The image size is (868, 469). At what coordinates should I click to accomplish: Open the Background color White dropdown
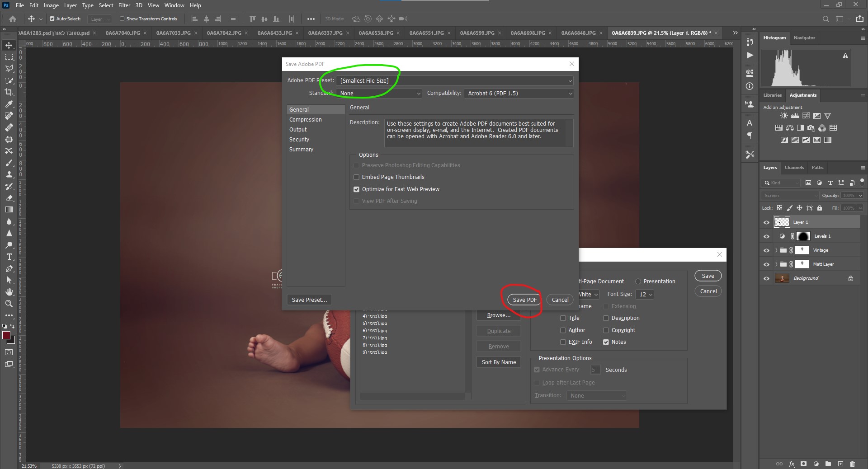588,295
